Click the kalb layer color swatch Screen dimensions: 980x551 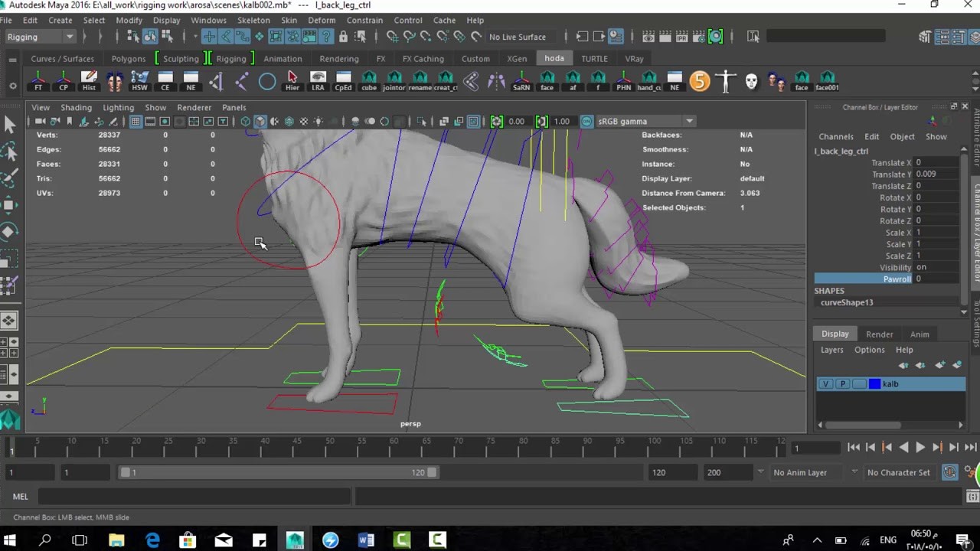point(874,383)
